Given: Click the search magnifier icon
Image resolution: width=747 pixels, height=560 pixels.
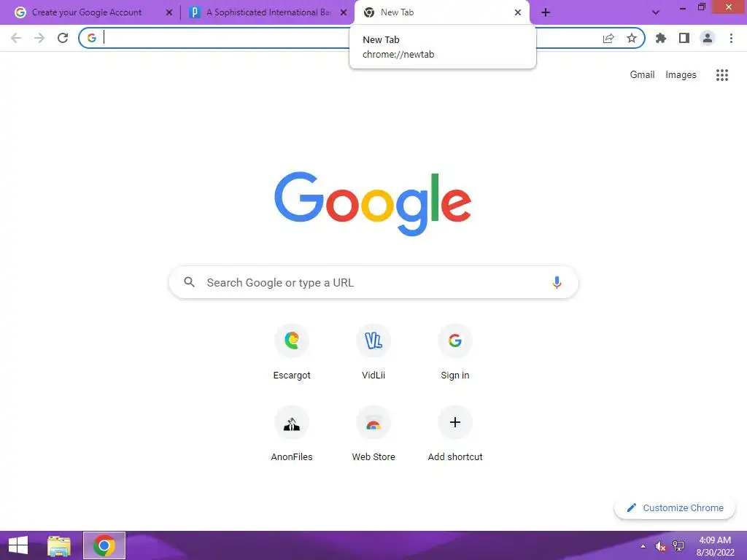Looking at the screenshot, I should click(189, 282).
